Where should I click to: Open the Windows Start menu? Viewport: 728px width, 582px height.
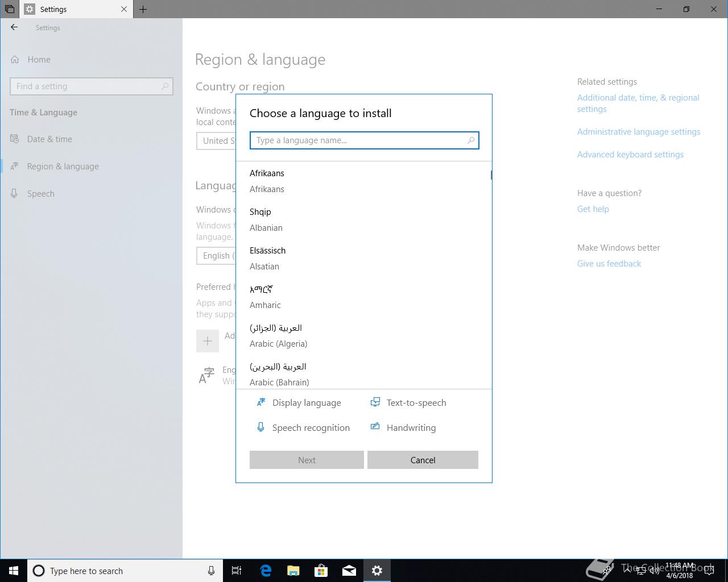click(x=14, y=571)
